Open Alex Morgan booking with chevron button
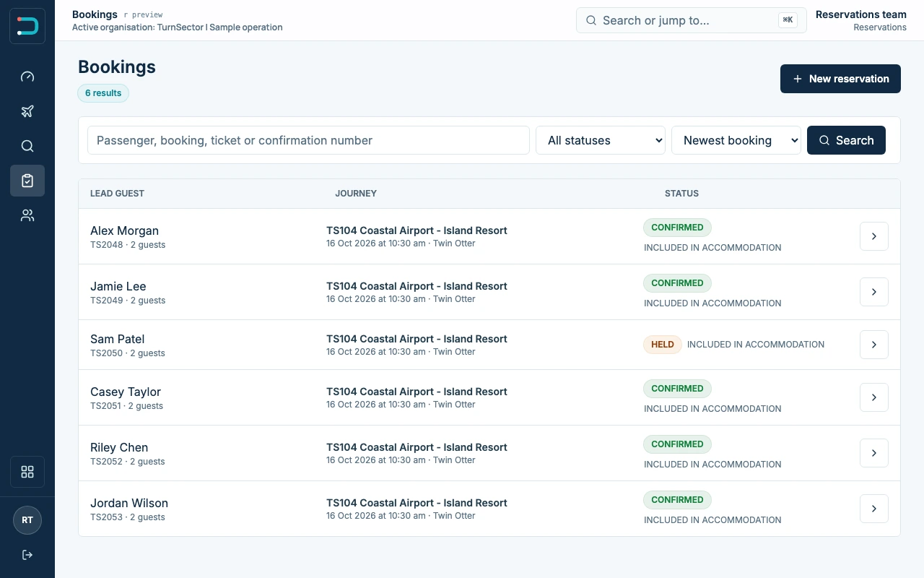The width and height of the screenshot is (924, 578). pos(874,236)
